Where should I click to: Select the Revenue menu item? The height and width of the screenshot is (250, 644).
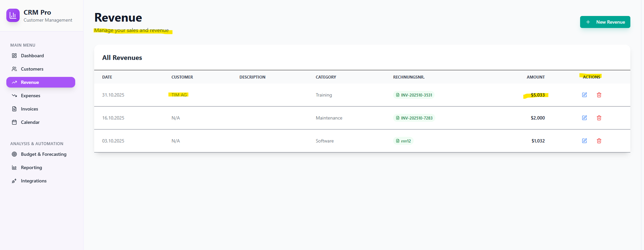coord(41,82)
